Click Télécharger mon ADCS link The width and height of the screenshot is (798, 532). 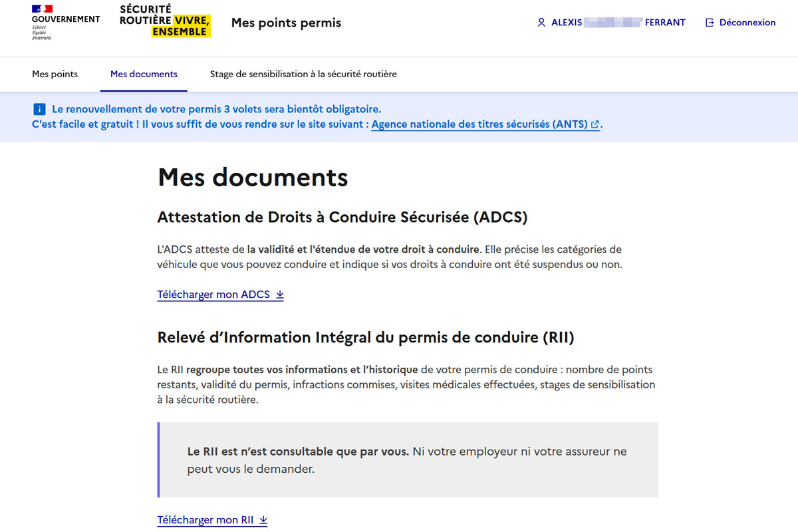pos(220,295)
